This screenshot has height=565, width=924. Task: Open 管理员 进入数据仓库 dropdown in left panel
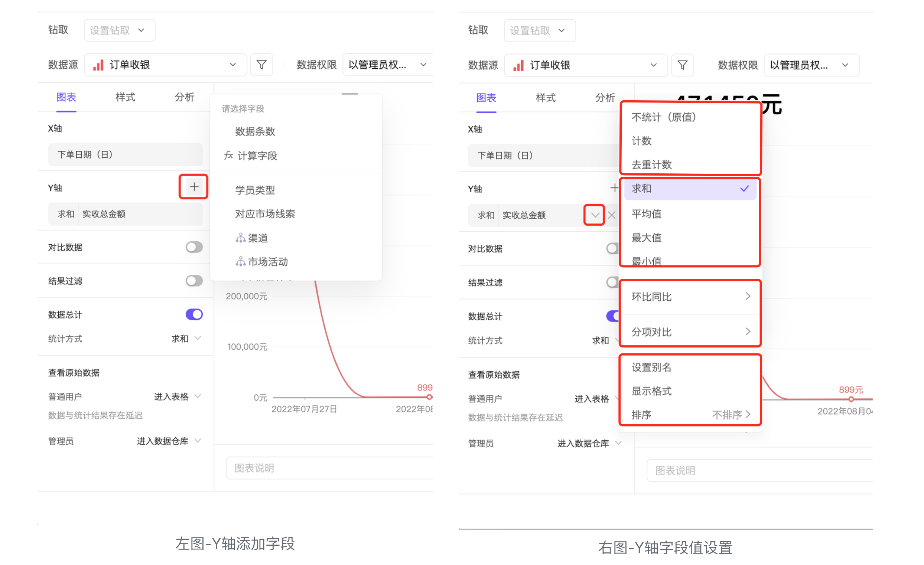pos(169,441)
